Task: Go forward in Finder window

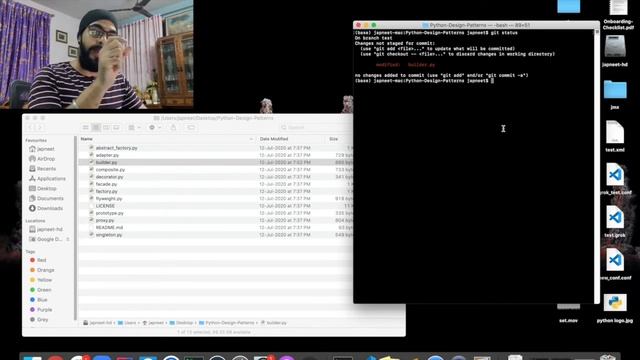Action: coord(40,128)
